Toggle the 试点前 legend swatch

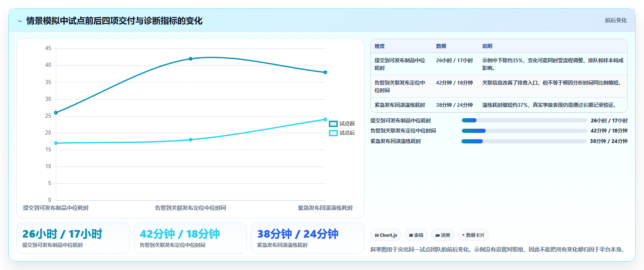coord(333,124)
